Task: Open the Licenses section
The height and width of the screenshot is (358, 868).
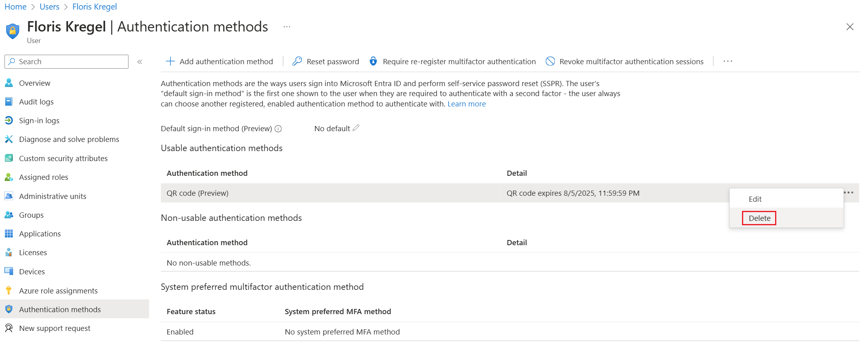Action: [x=33, y=252]
